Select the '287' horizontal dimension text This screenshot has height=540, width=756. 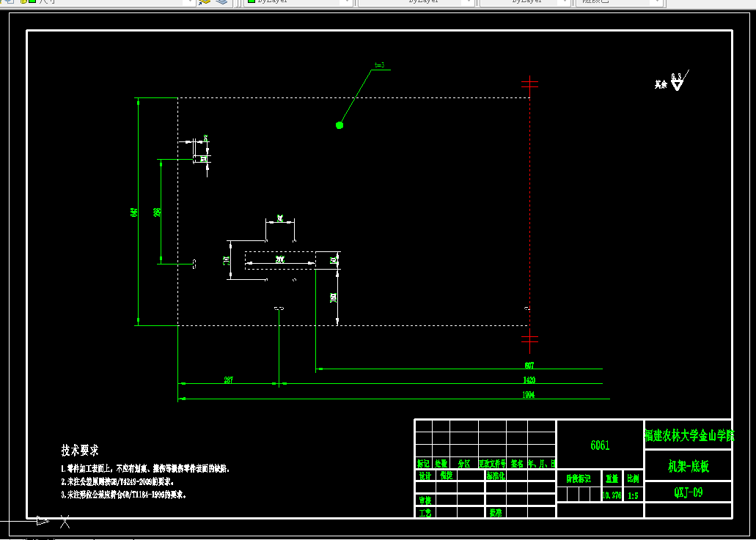(229, 380)
